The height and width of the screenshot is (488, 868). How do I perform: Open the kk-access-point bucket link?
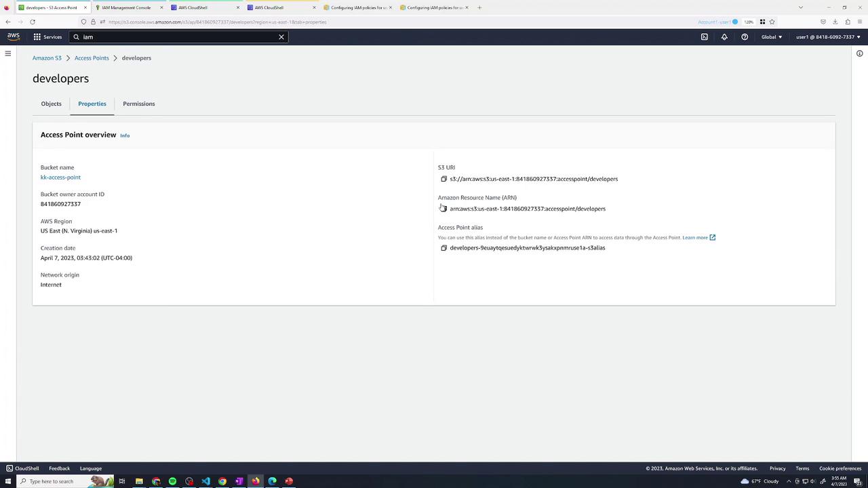(60, 178)
